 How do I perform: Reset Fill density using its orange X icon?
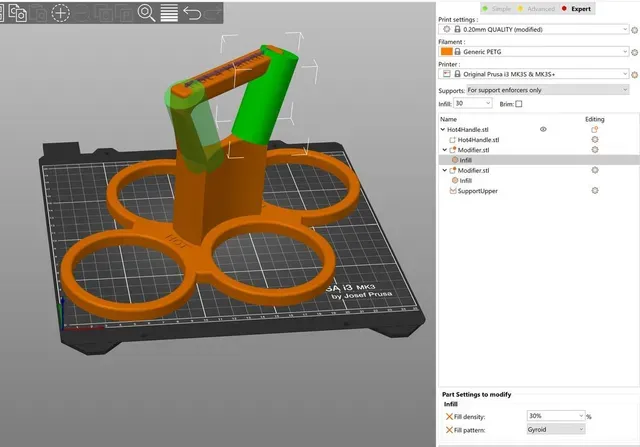(x=449, y=416)
